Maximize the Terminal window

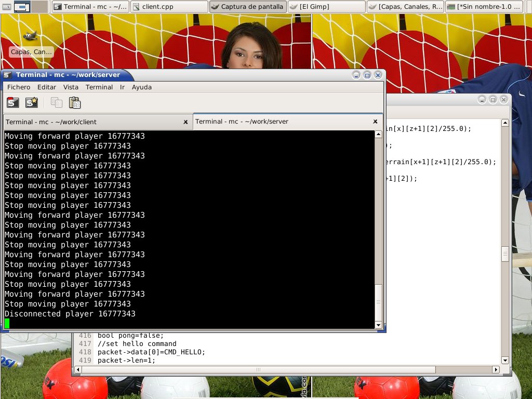click(367, 75)
